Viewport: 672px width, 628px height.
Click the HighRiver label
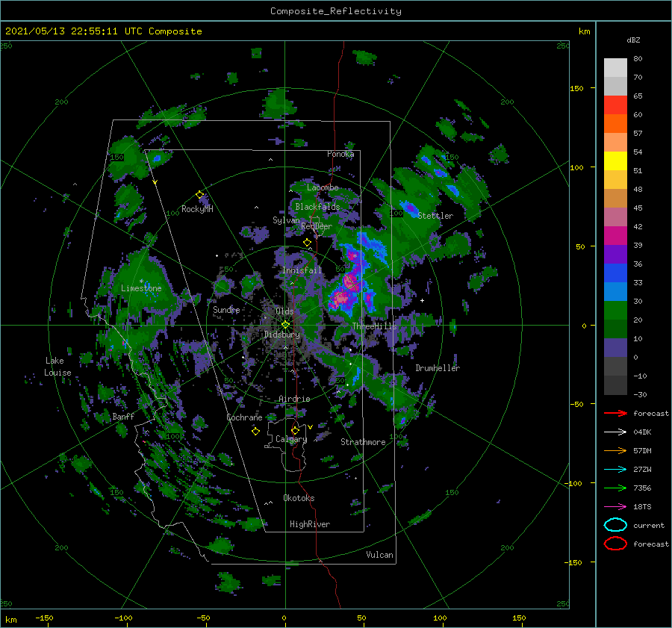tap(310, 524)
